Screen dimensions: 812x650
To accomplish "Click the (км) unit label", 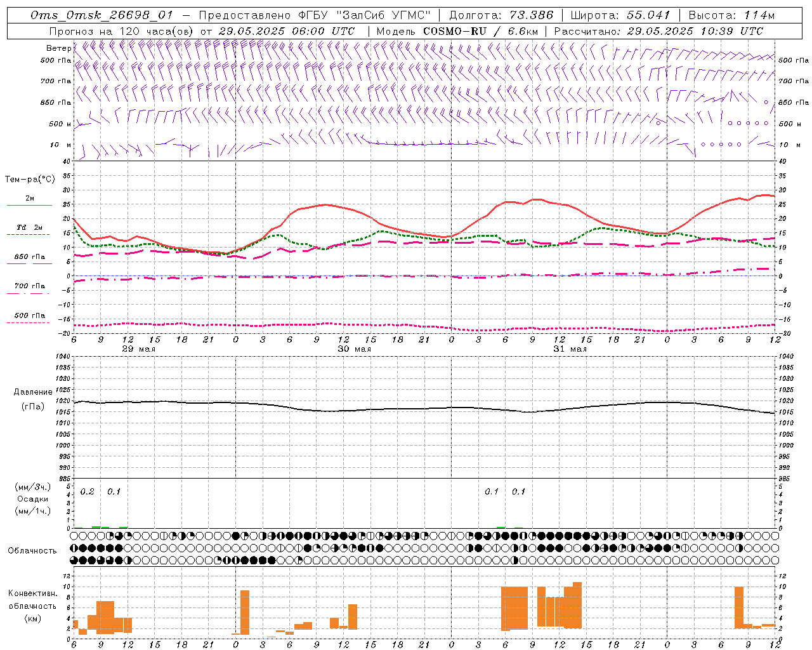I will coord(32,618).
